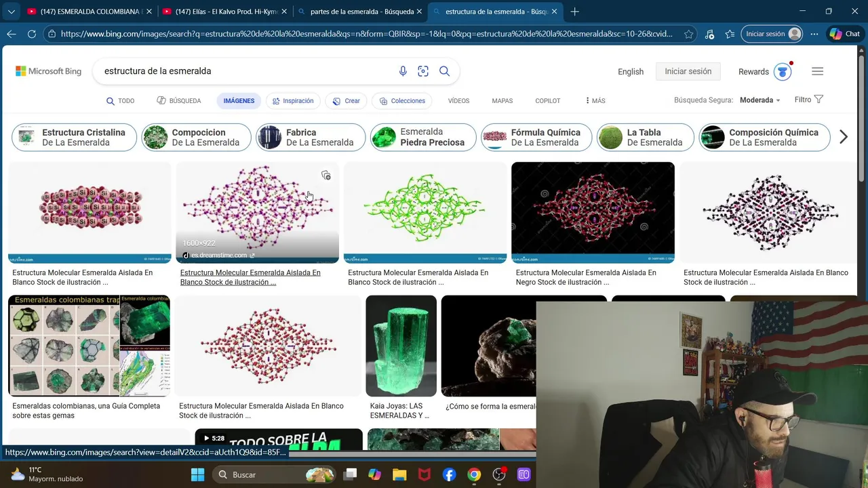Click the weather widget showing 11°C

(46, 474)
